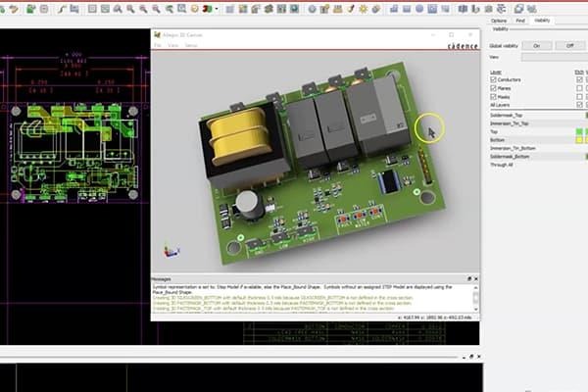Viewport: 588px width, 392px height.
Task: Open the arrow beside the 3D icon
Action: [x=217, y=9]
